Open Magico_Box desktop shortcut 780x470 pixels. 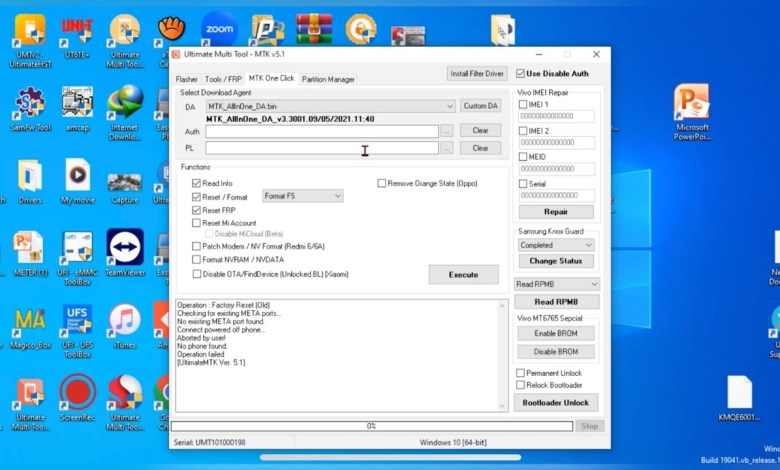click(x=30, y=328)
